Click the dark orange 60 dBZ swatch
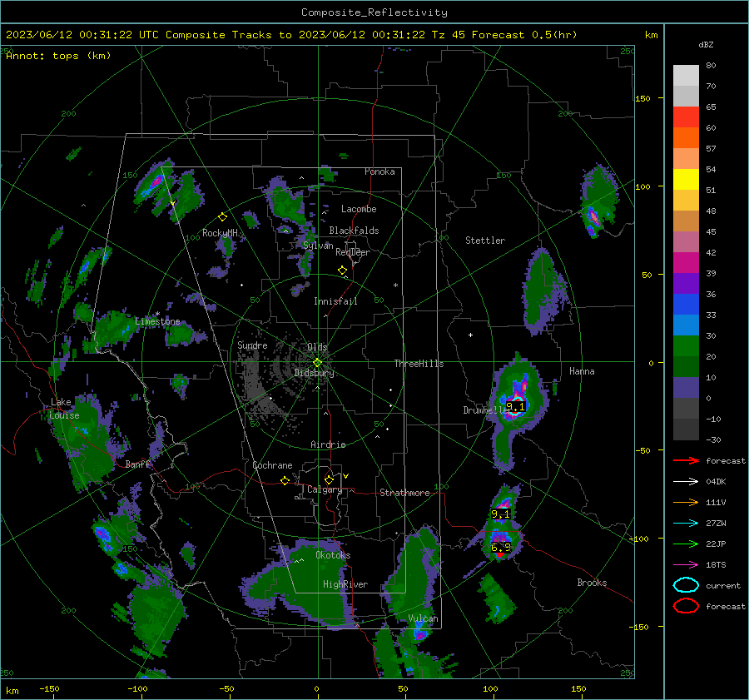 [x=686, y=138]
